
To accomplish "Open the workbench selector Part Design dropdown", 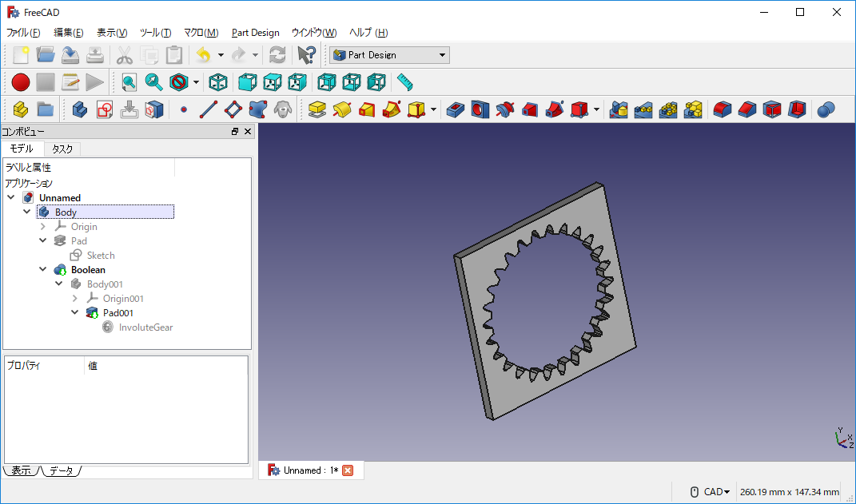I will click(390, 55).
